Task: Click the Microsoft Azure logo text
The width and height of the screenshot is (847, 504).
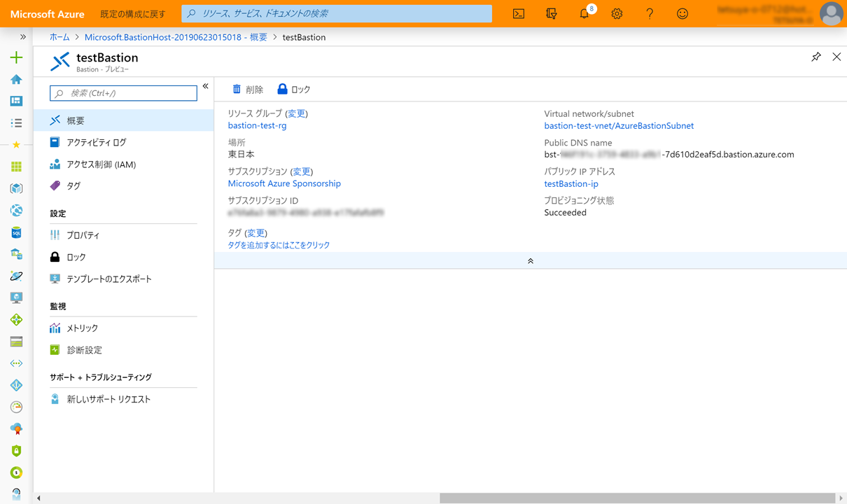Action: tap(48, 14)
